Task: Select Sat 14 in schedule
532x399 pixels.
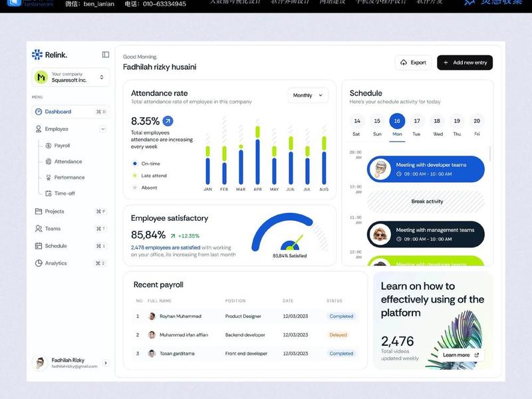Action: 357,126
